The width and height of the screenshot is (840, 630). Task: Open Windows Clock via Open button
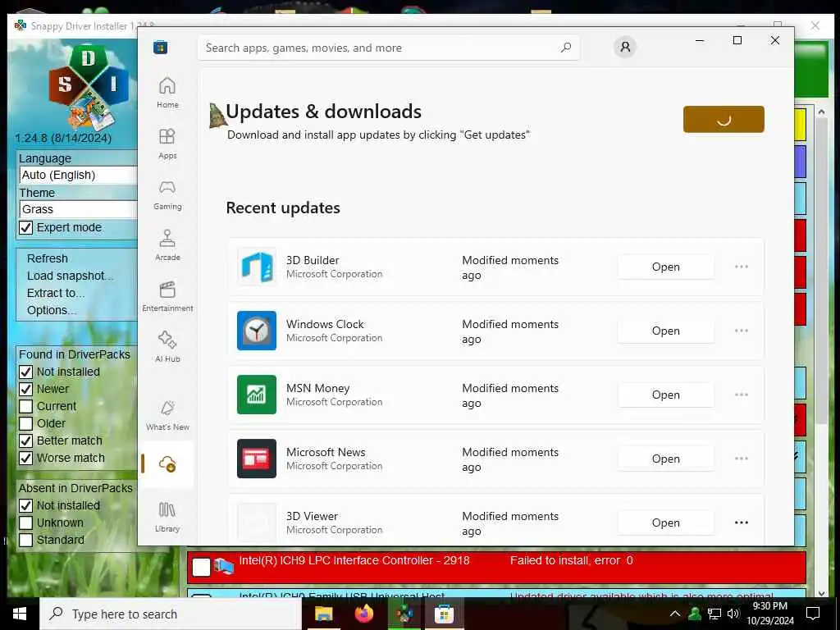point(665,331)
